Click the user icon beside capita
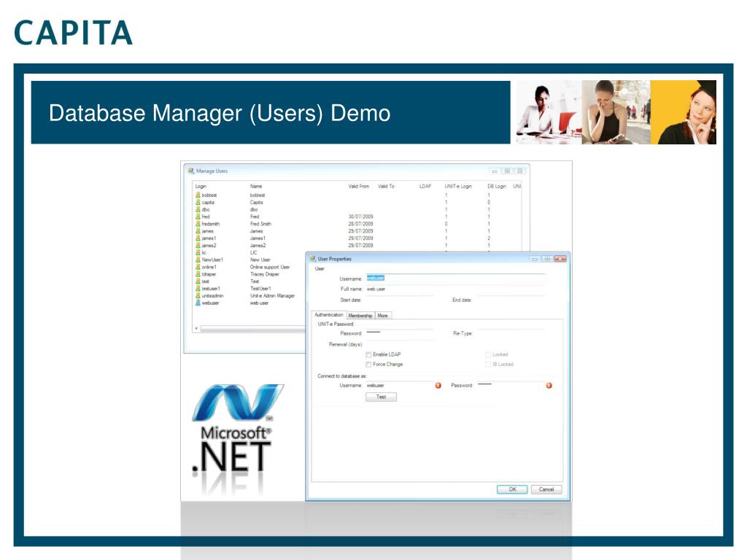The image size is (747, 560). point(198,202)
